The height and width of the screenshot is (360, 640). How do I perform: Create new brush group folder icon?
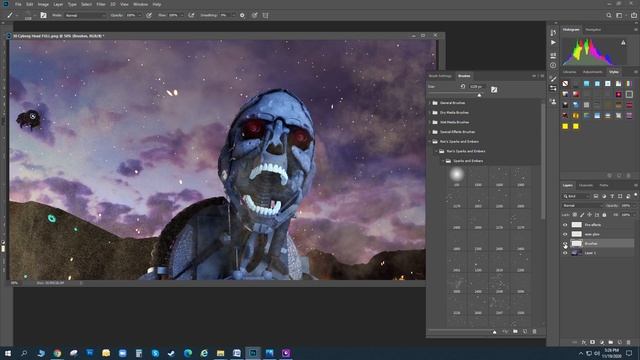pyautogui.click(x=516, y=331)
